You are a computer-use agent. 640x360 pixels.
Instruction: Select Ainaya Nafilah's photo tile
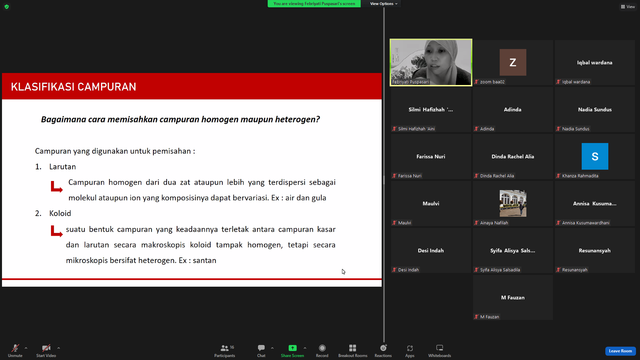point(513,203)
